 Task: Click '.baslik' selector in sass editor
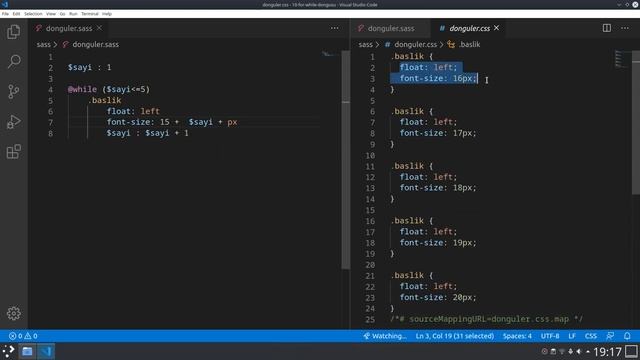point(104,100)
